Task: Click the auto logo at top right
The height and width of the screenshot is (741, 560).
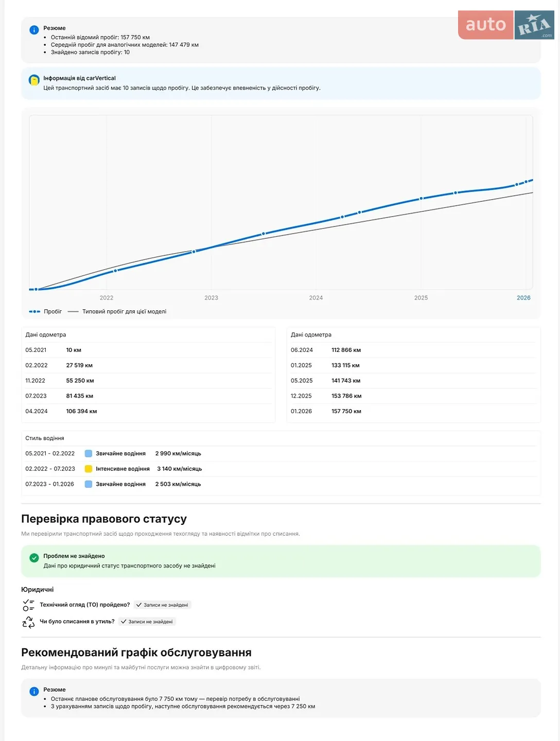Action: pyautogui.click(x=486, y=25)
